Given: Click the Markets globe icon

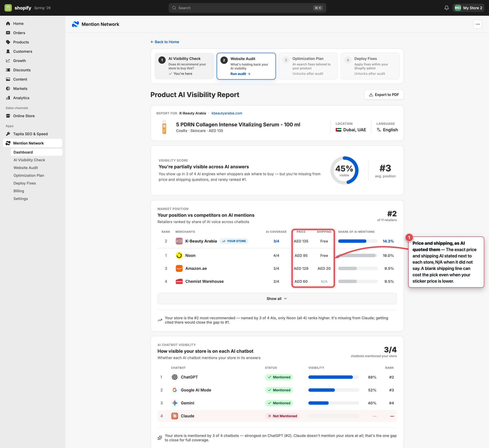Looking at the screenshot, I should click(x=8, y=89).
